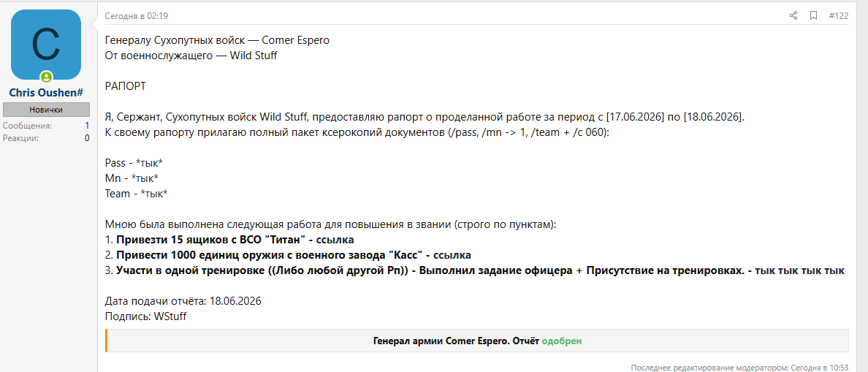Click the green online status badge

click(x=46, y=77)
